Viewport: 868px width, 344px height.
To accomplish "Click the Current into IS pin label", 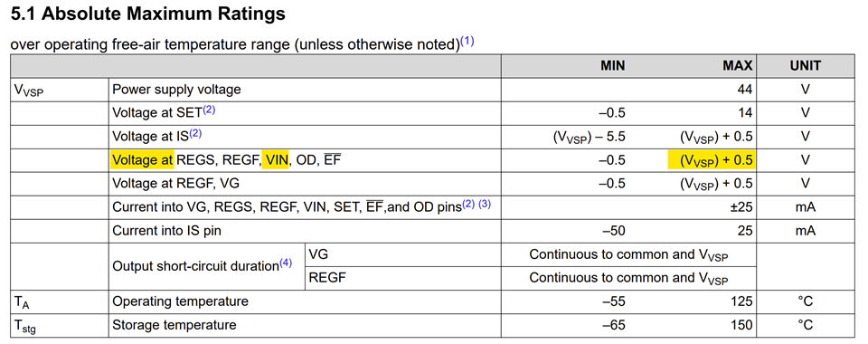I will 166,231.
